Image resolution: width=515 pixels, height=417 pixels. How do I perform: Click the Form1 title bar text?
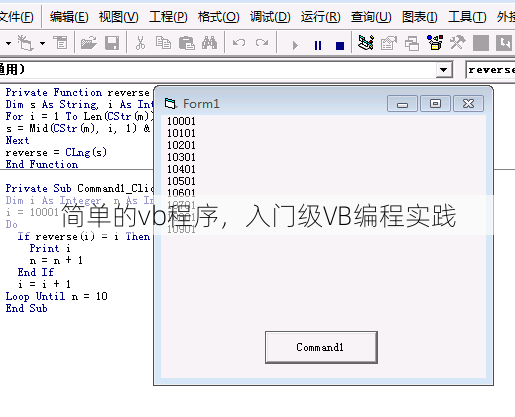pyautogui.click(x=201, y=104)
